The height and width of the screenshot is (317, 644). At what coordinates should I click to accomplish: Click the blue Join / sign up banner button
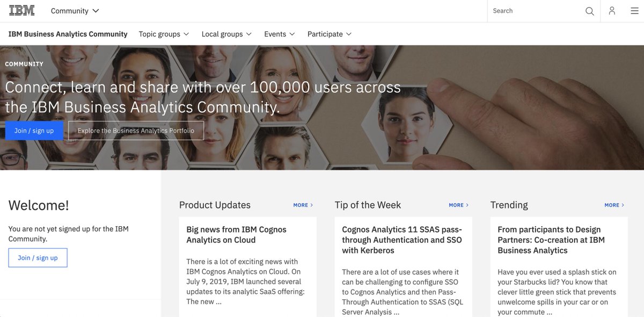(34, 131)
